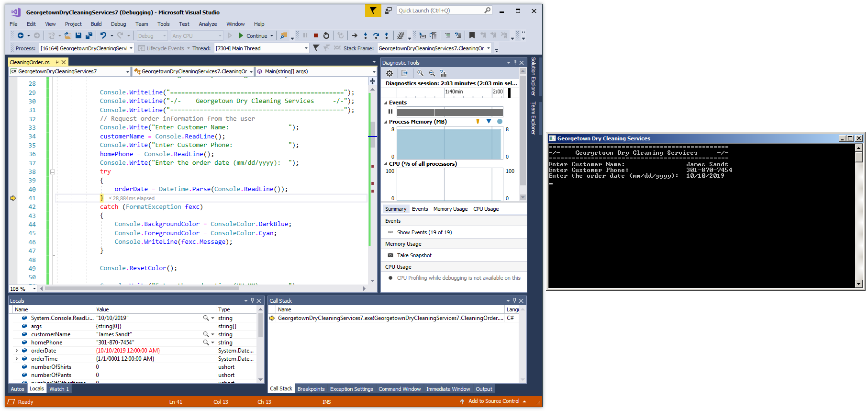This screenshot has height=411, width=868.
Task: Collapse the Events section in Diagnostic Tools
Action: pyautogui.click(x=386, y=103)
